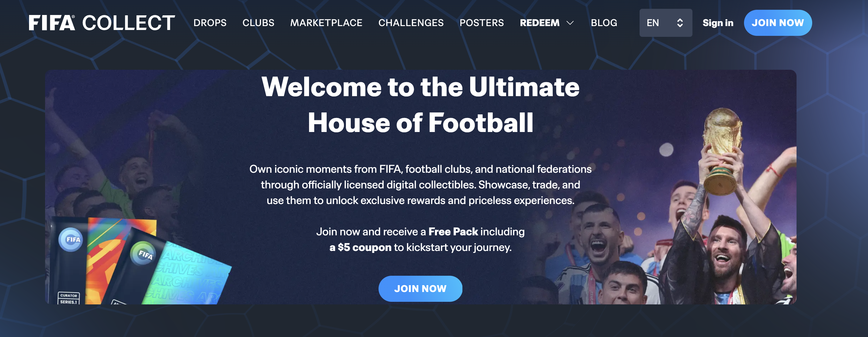Click the bold Free Pack text
This screenshot has height=337, width=868.
click(x=453, y=232)
